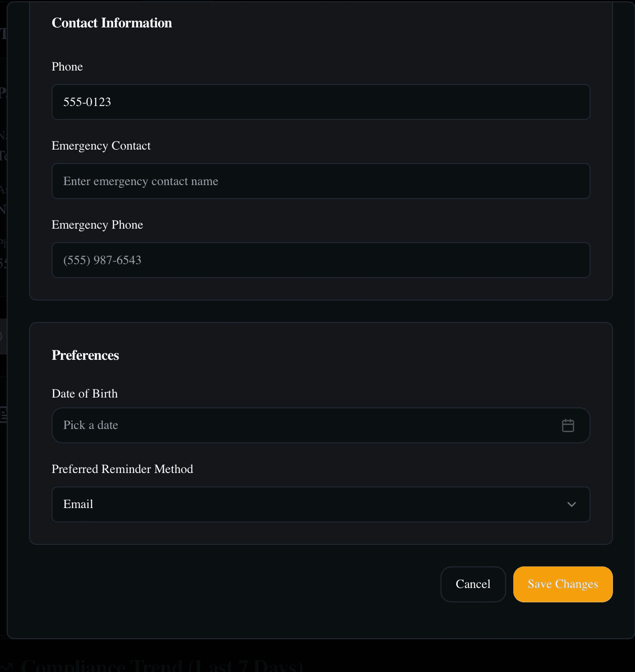Focus the Emergency Phone input

(x=321, y=260)
